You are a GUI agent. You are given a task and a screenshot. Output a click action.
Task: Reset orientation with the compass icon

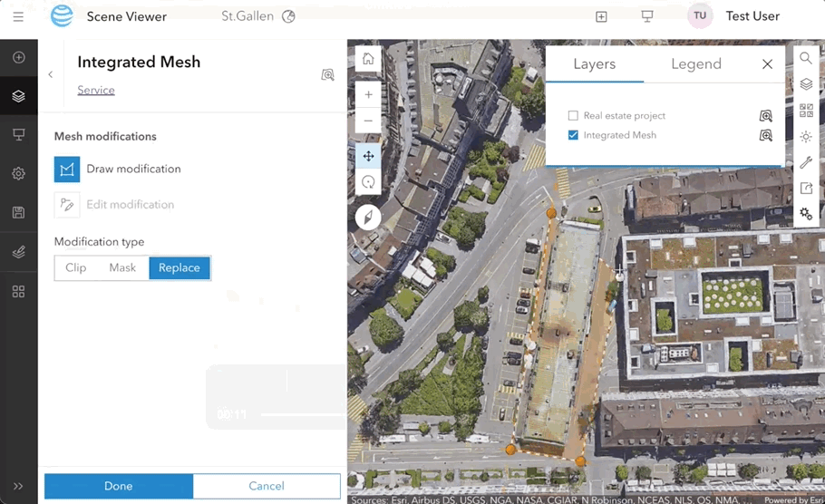tap(368, 218)
